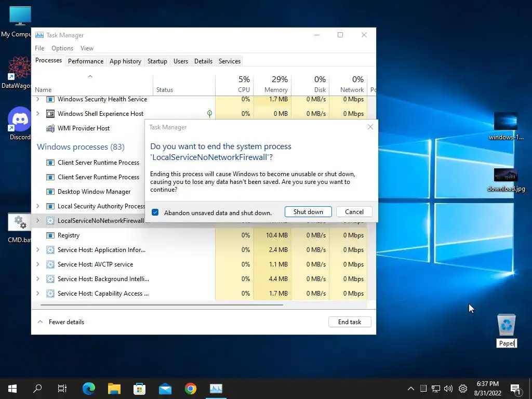The height and width of the screenshot is (399, 532).
Task: Switch to the Performance tab
Action: [86, 61]
